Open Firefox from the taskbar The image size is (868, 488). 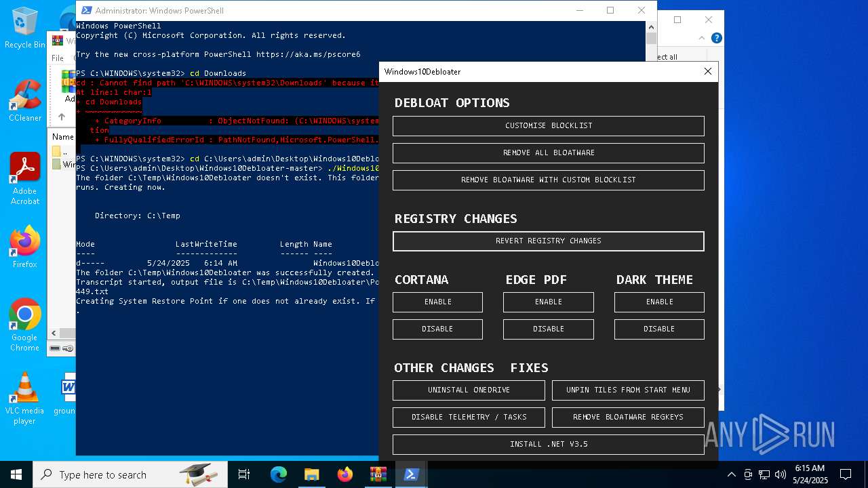pos(344,474)
